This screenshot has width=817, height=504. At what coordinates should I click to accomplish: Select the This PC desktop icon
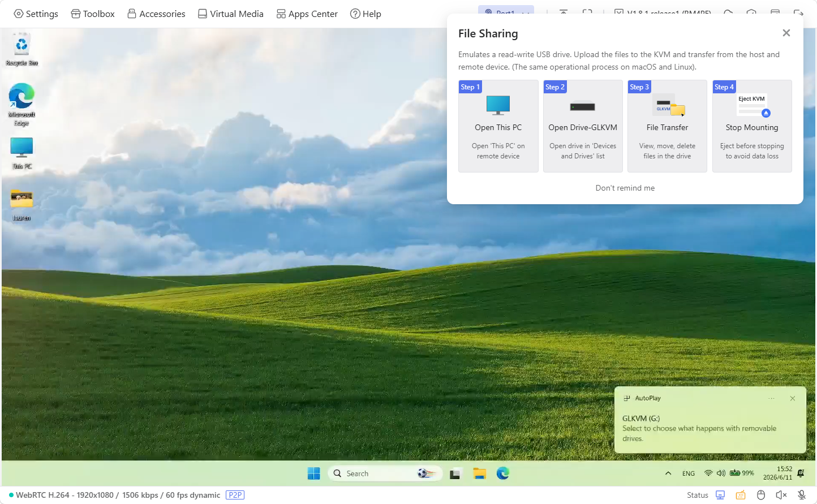coord(21,153)
